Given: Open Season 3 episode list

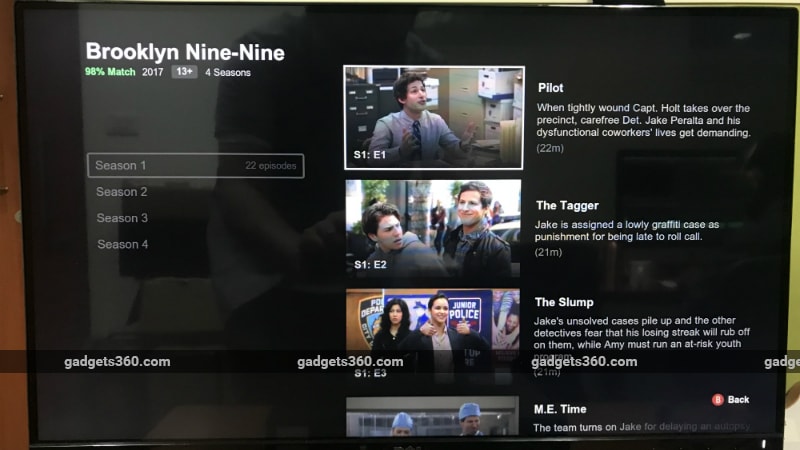Looking at the screenshot, I should click(x=122, y=218).
